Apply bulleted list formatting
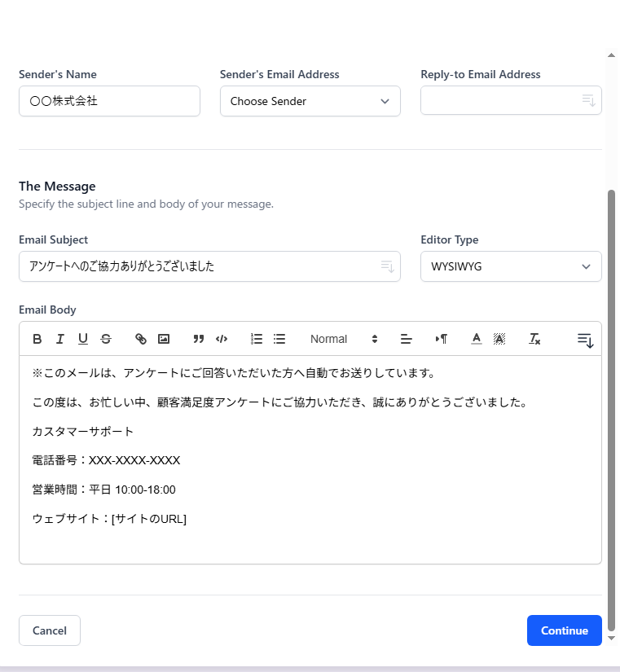Viewport: 620px width, 672px height. pos(279,339)
